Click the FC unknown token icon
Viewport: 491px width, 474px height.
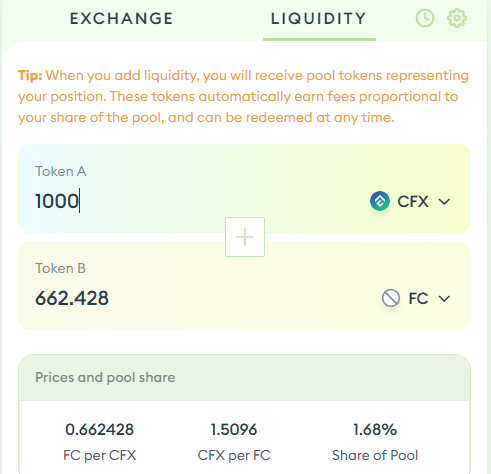(x=391, y=298)
